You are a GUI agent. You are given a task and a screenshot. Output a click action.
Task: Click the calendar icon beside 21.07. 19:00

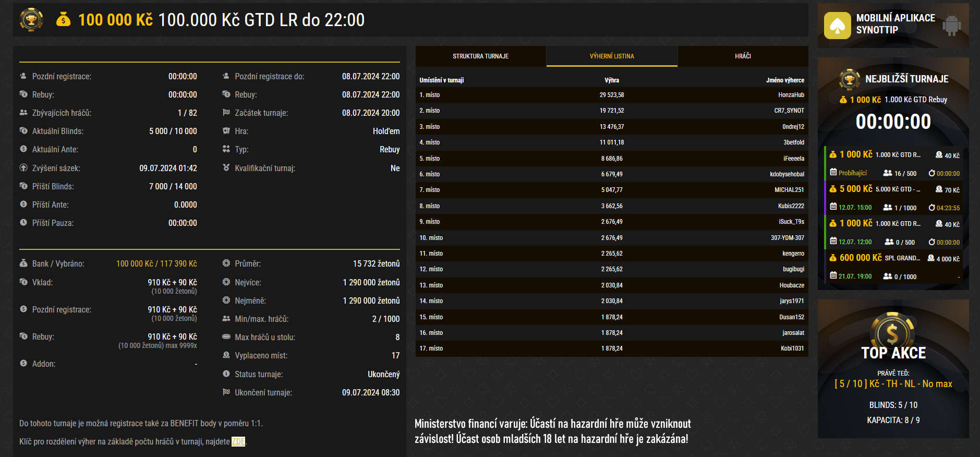click(x=833, y=275)
